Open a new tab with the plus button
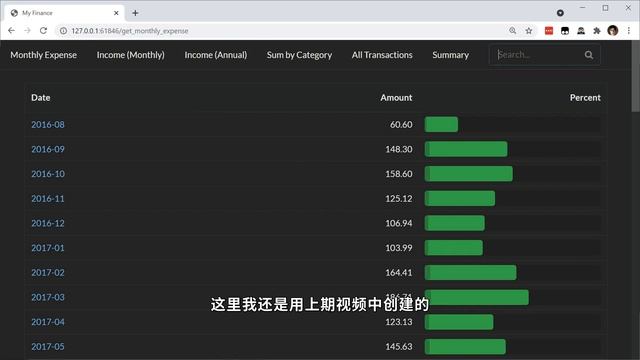This screenshot has height=360, width=640. click(135, 13)
